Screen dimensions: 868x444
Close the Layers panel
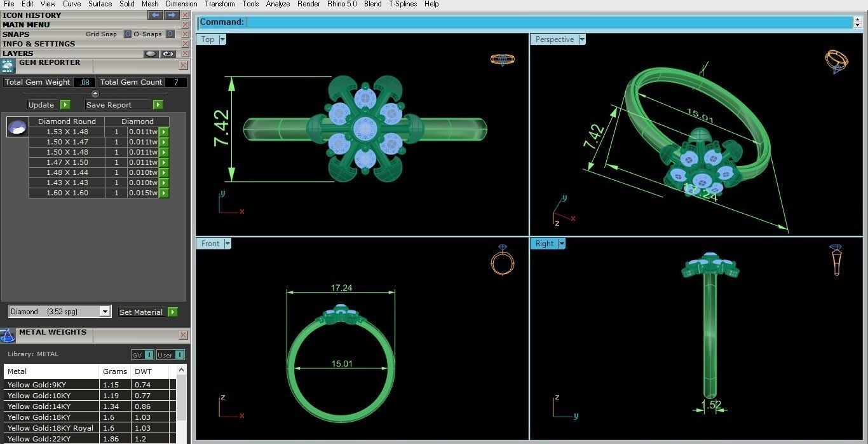(185, 53)
